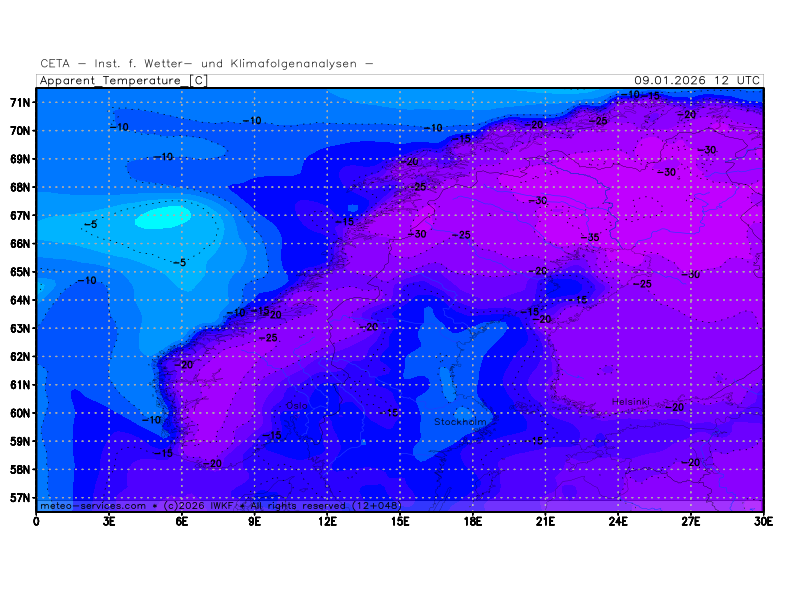Select the 24E longitude axis label
Screen dimensions: 800x600
pos(618,520)
